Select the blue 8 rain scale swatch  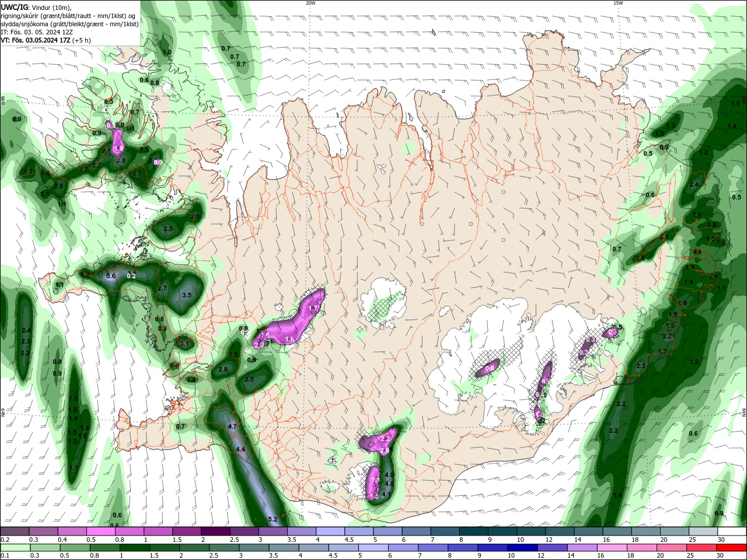[x=463, y=548]
